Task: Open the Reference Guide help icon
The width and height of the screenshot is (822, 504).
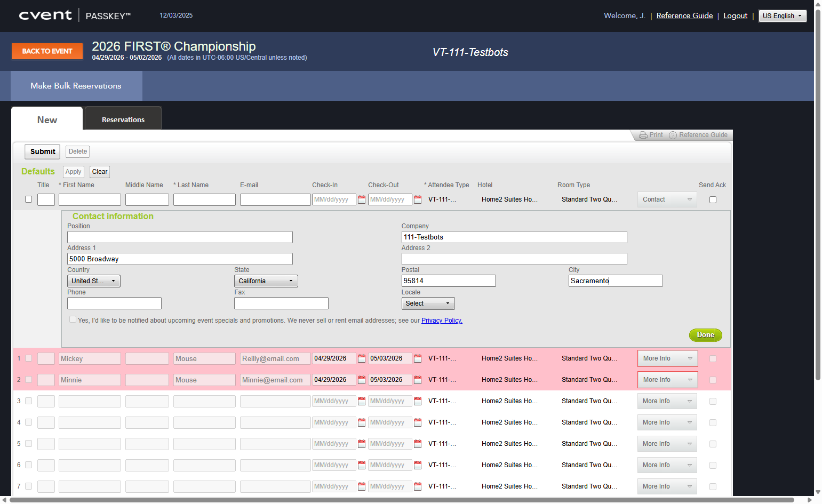Action: click(673, 135)
